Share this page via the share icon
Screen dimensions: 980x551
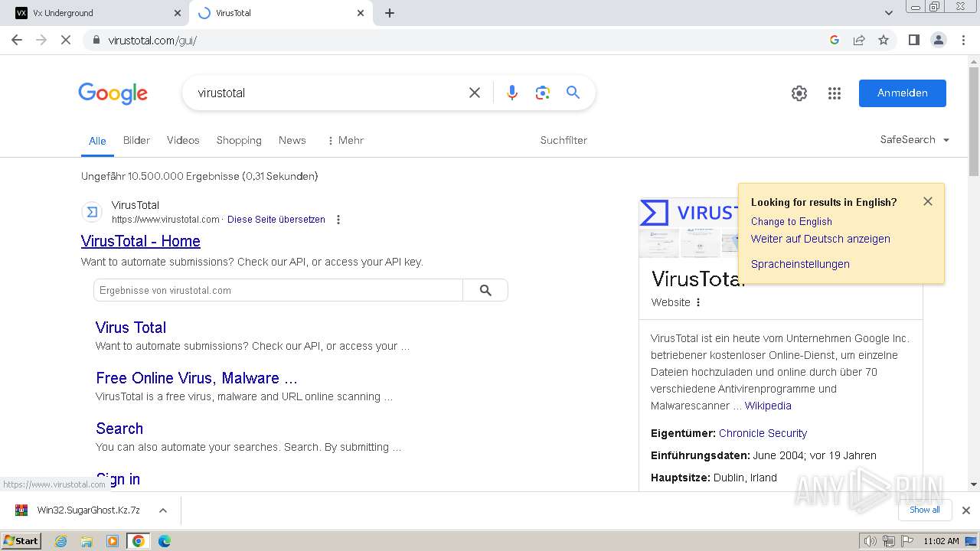click(x=859, y=40)
